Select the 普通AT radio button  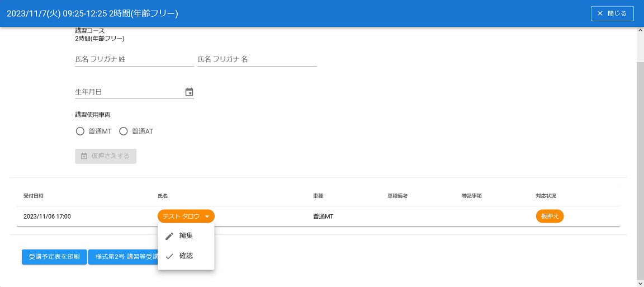pyautogui.click(x=124, y=131)
